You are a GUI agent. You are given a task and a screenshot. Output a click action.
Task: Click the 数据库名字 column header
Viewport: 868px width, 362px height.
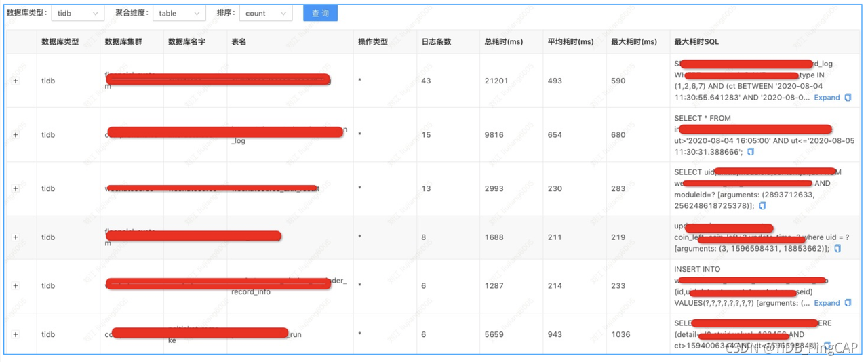(x=186, y=42)
